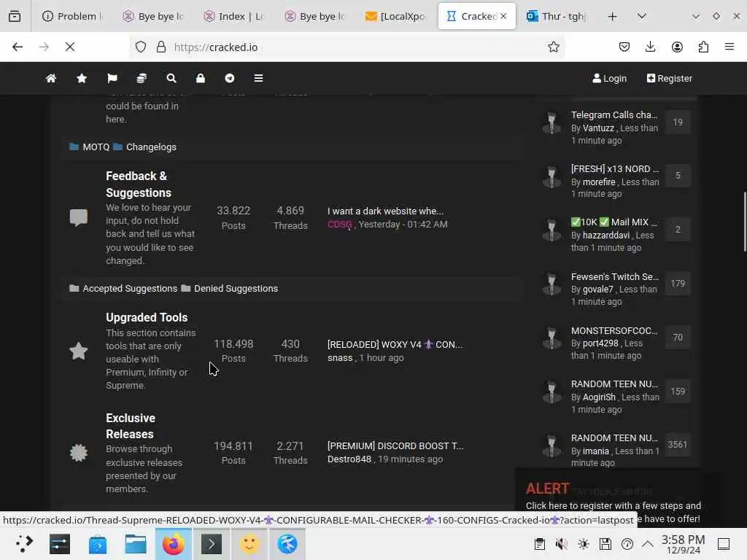Screen dimensions: 747x560
Task: Expand the list all tabs chevron
Action: pyautogui.click(x=642, y=16)
